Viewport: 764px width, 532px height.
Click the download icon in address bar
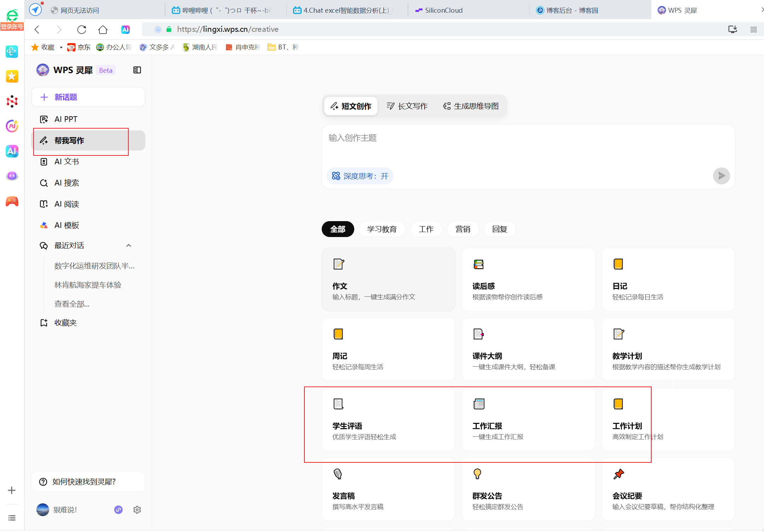pos(733,29)
